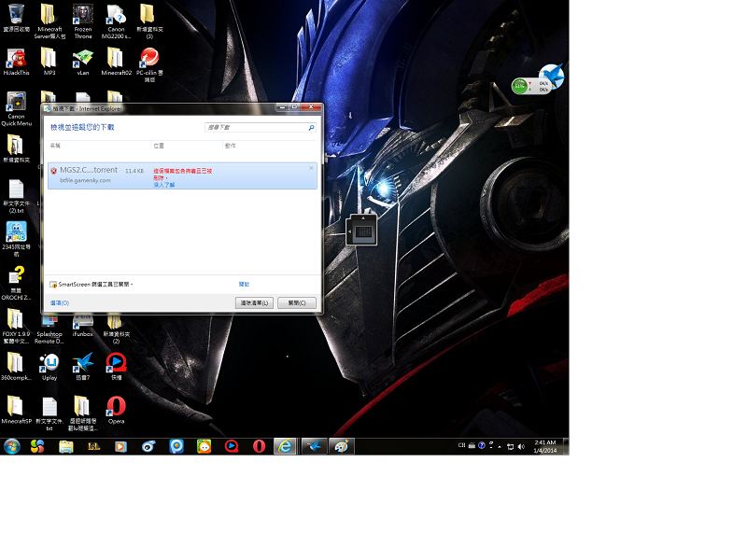Open the Thunder bird icon on the taskbar

click(314, 447)
